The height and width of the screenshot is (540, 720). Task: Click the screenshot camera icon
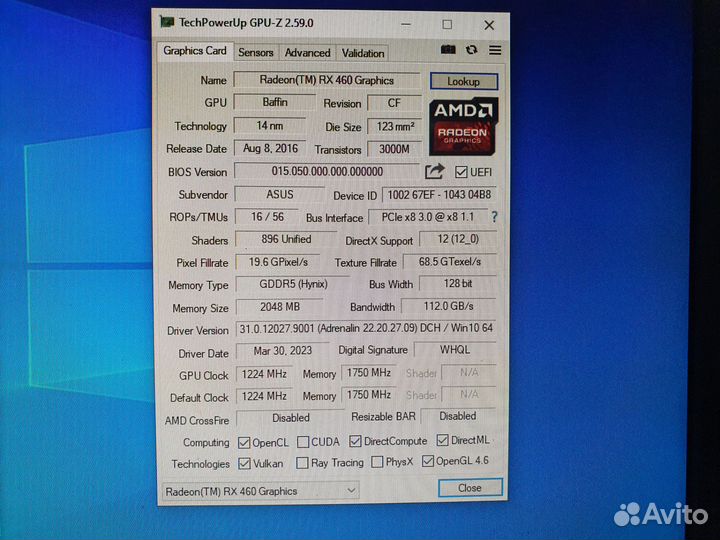click(x=448, y=50)
